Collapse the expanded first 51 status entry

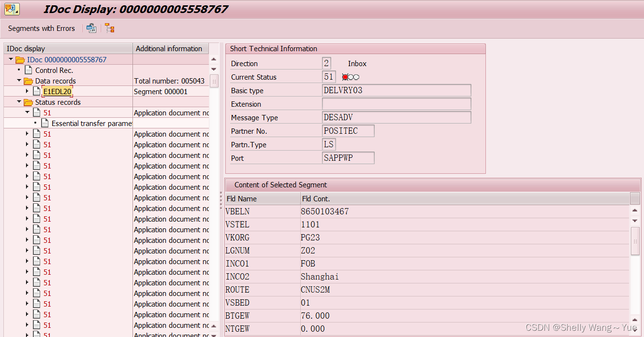[28, 112]
